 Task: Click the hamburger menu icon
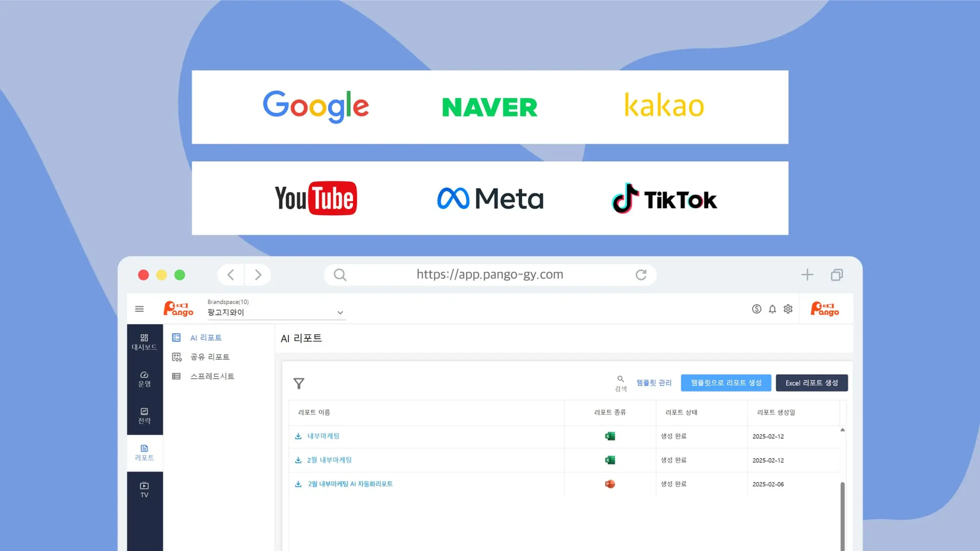pyautogui.click(x=139, y=309)
